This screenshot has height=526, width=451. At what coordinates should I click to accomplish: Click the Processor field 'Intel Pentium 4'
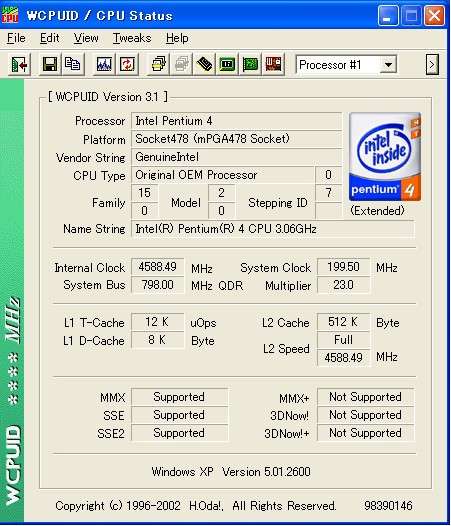coord(237,121)
